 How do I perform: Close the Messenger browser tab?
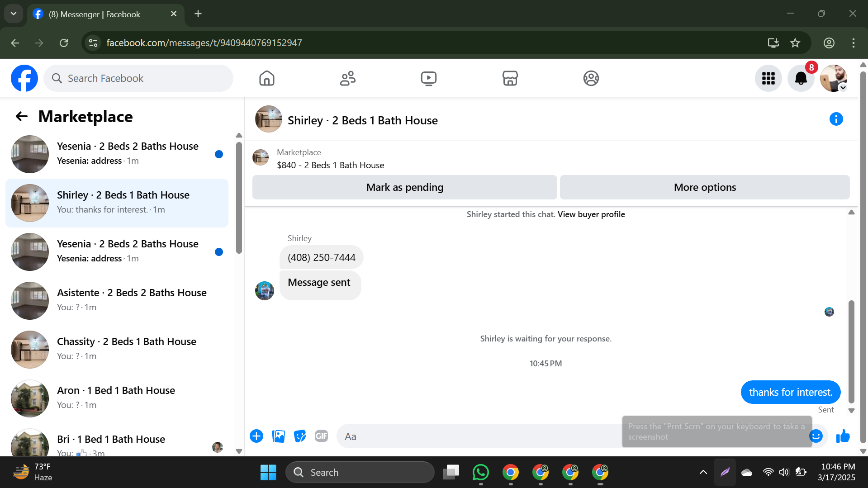(x=174, y=14)
